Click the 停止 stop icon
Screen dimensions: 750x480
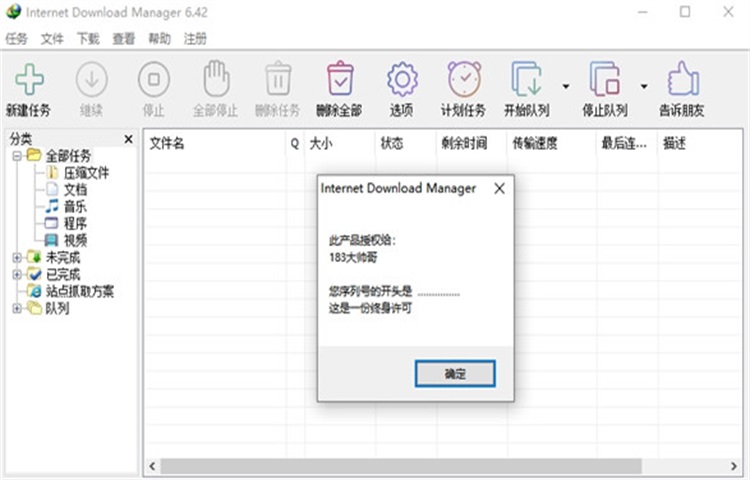154,79
